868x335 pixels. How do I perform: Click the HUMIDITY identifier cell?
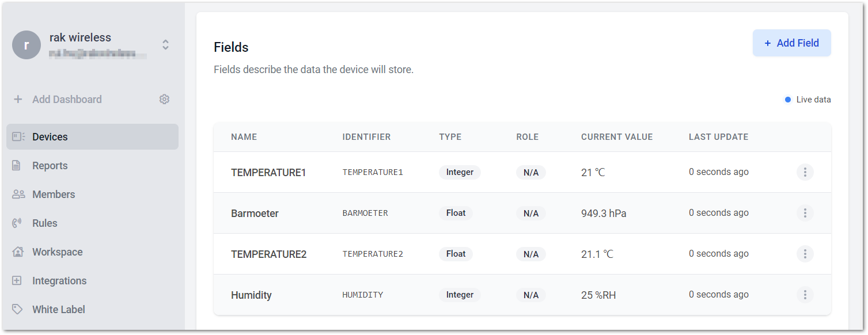363,295
